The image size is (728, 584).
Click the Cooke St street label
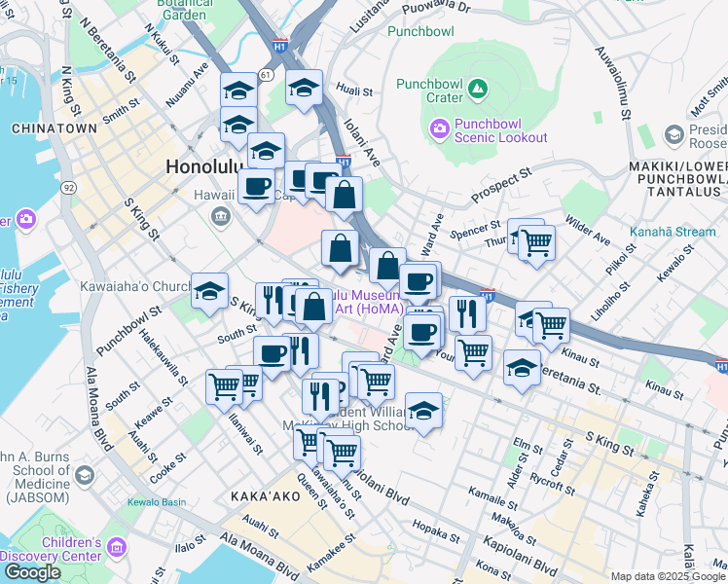click(x=167, y=468)
